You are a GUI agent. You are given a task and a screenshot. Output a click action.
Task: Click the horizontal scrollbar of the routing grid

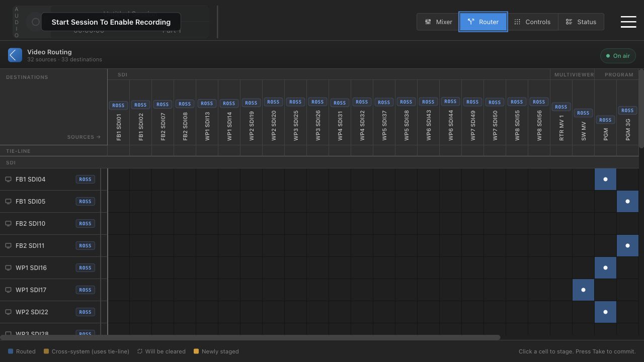(250, 337)
